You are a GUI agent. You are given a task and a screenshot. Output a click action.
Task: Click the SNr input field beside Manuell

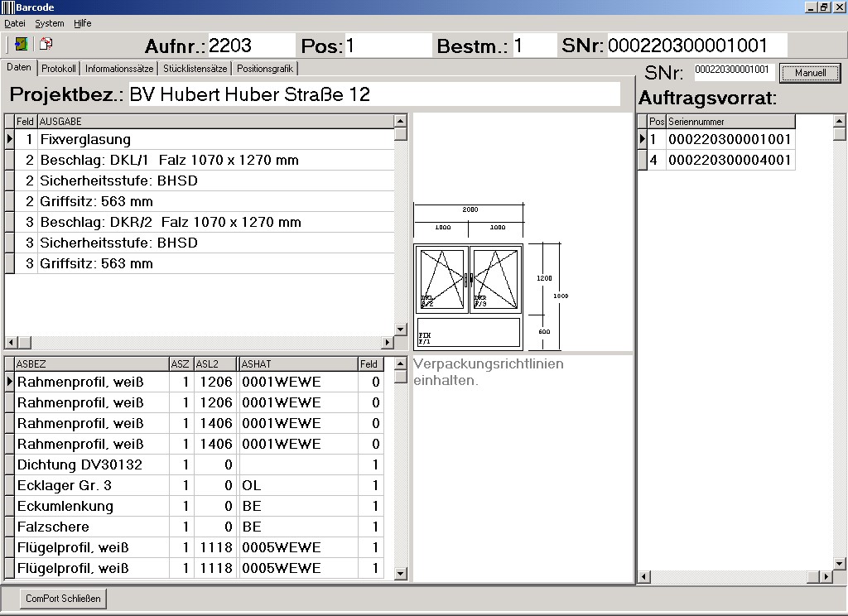pos(732,70)
